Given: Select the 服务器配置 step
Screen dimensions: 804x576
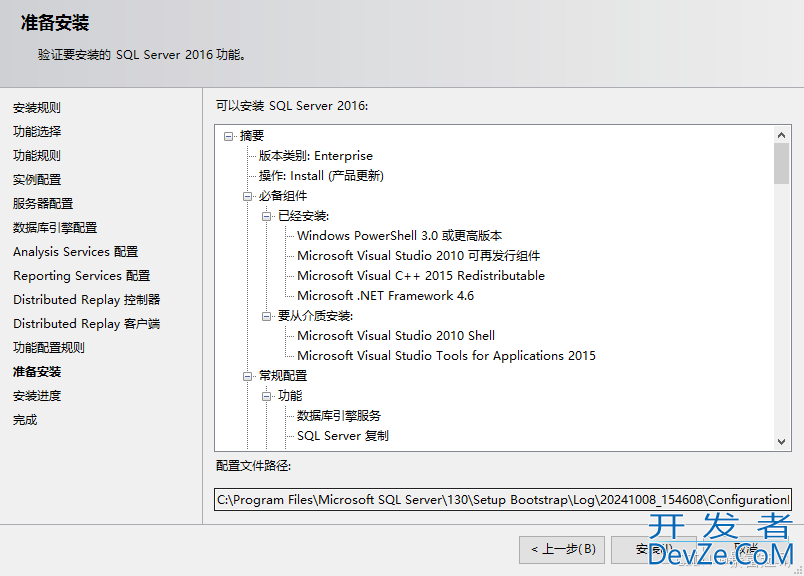Looking at the screenshot, I should (x=43, y=204).
